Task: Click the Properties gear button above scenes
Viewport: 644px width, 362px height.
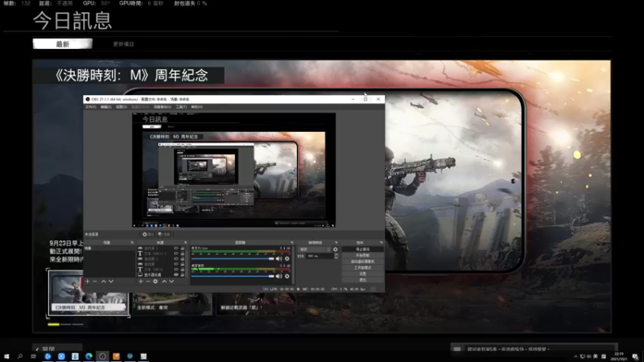Action: pos(148,234)
